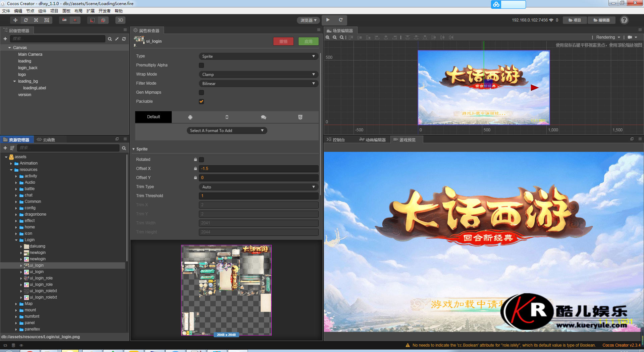The height and width of the screenshot is (352, 644).
Task: Align nodes to horizontal center
Action: (386, 37)
